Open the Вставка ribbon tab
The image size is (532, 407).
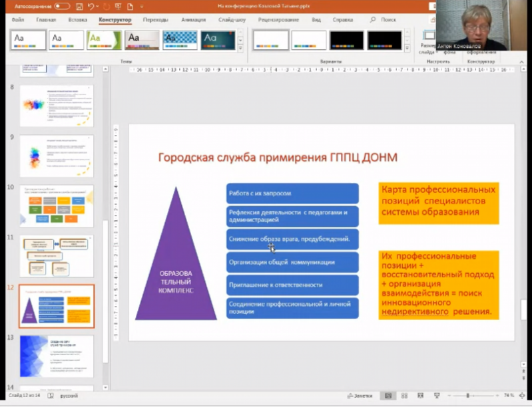tap(77, 20)
